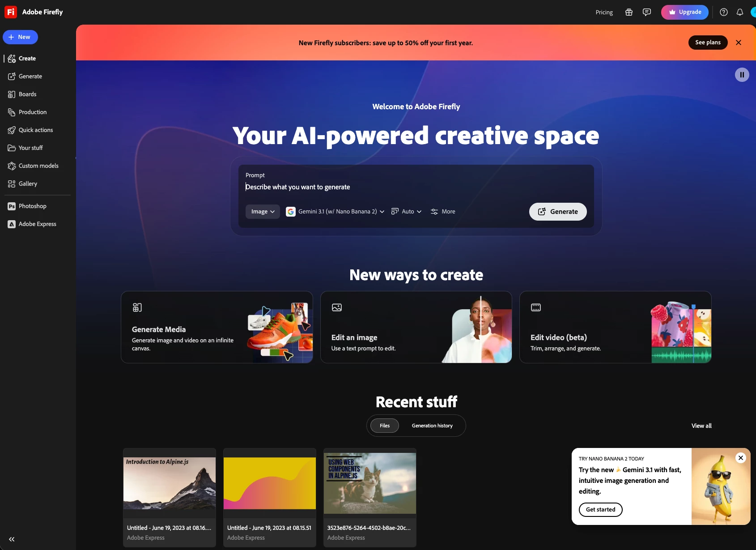Image resolution: width=756 pixels, height=550 pixels.
Task: Click file name '3523e876-5264-4502-b8ae-20c...'
Action: (369, 528)
